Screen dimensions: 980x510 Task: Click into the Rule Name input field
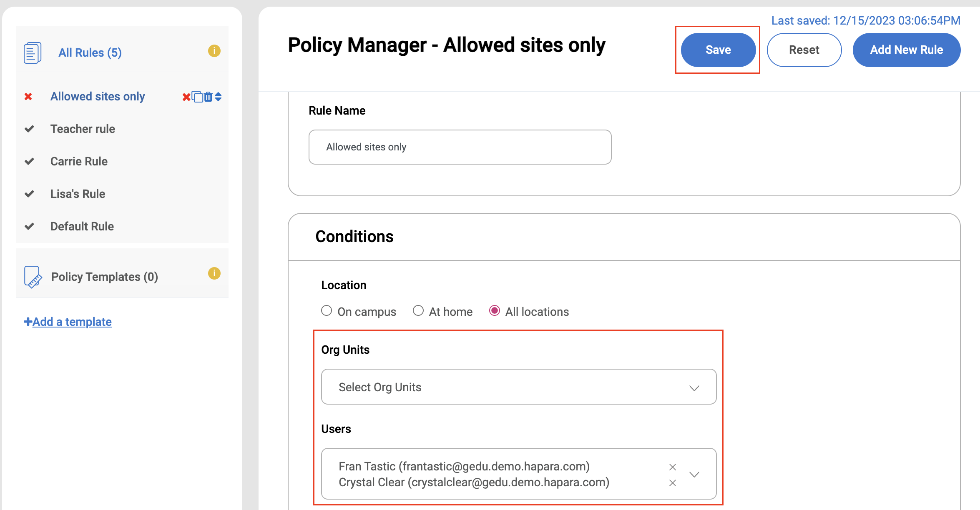coord(460,147)
